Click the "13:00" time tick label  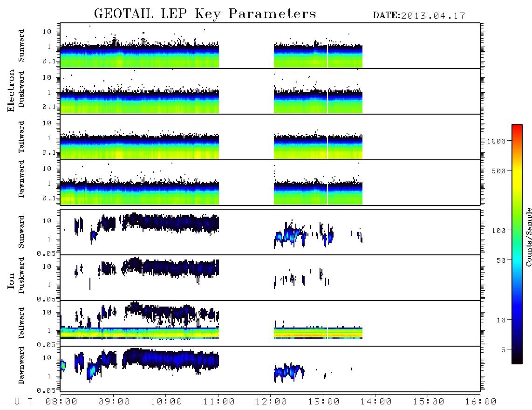coord(324,402)
